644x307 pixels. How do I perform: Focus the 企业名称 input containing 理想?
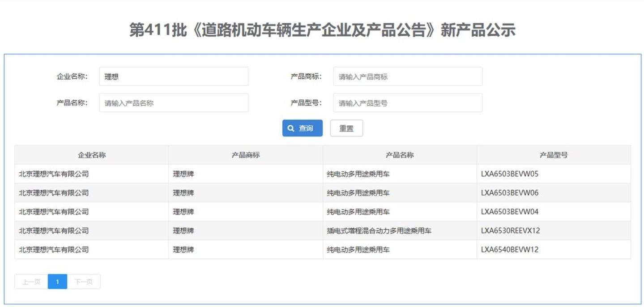[174, 77]
